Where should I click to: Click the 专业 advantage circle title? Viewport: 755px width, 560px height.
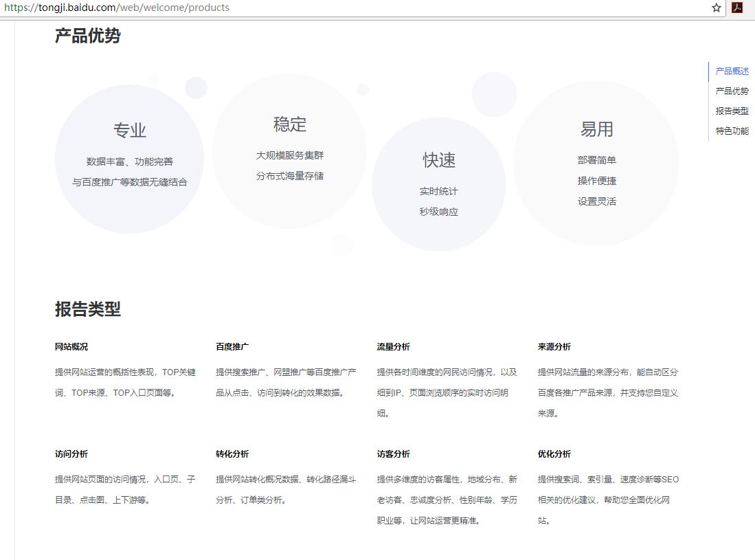pyautogui.click(x=130, y=130)
